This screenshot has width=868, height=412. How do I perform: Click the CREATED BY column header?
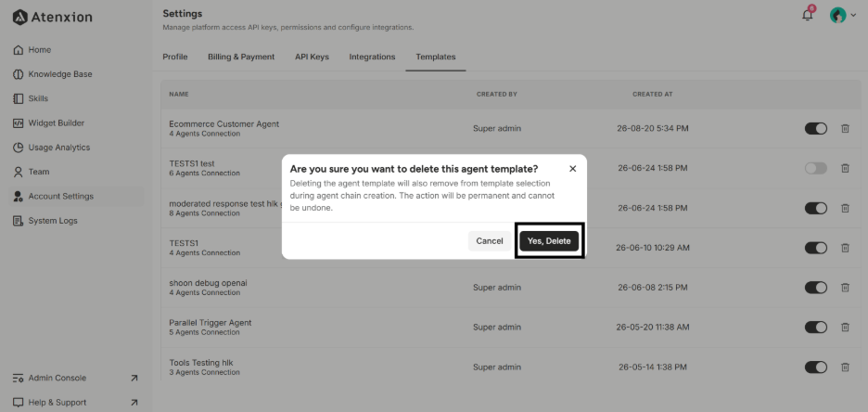(496, 94)
